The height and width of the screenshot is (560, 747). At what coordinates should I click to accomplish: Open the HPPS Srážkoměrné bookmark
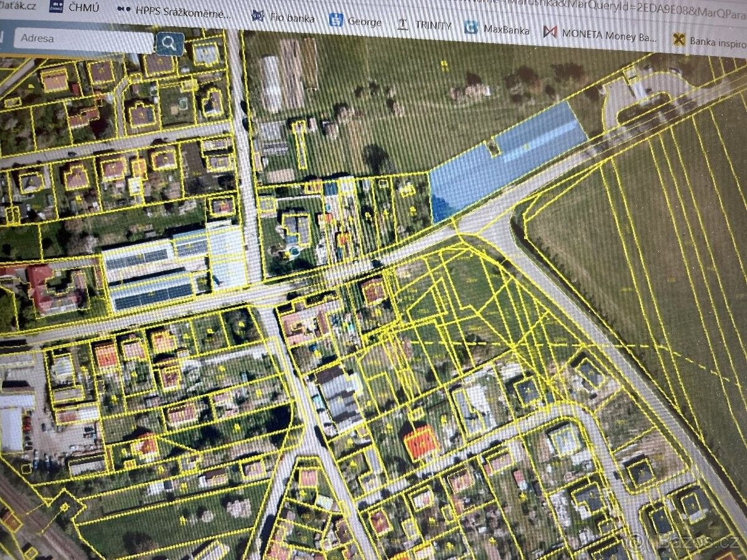[x=176, y=12]
